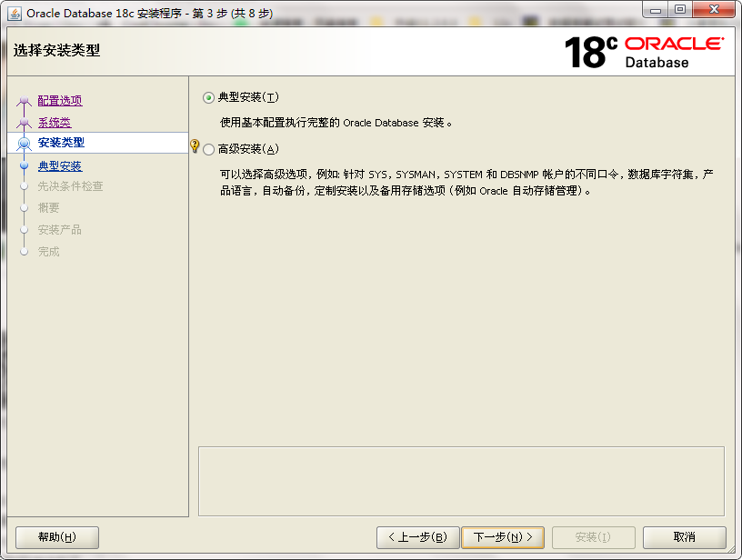742x560 pixels.
Task: Maximize the installer window
Action: (x=680, y=10)
